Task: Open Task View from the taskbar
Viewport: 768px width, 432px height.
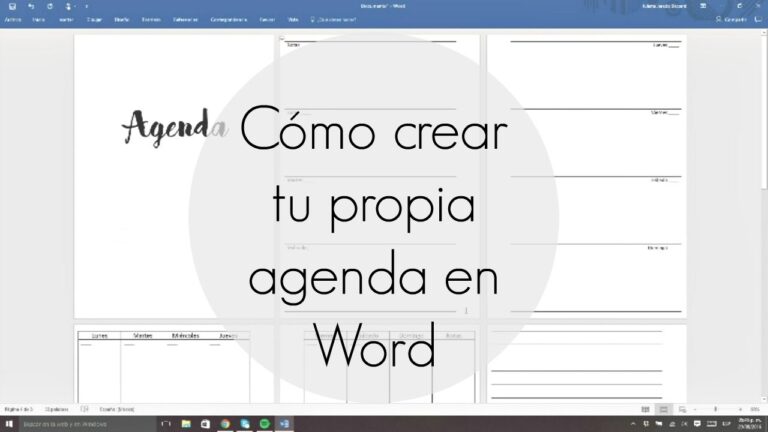Action: (166, 424)
